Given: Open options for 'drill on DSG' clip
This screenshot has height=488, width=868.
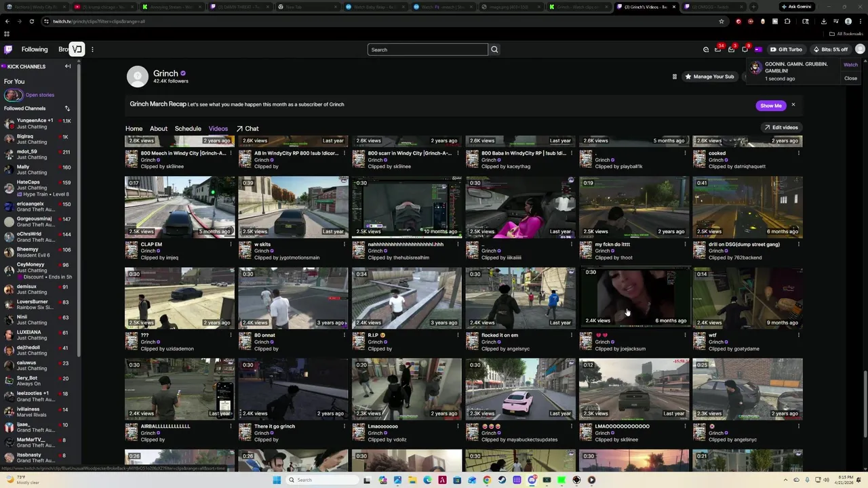Looking at the screenshot, I should pos(798,244).
